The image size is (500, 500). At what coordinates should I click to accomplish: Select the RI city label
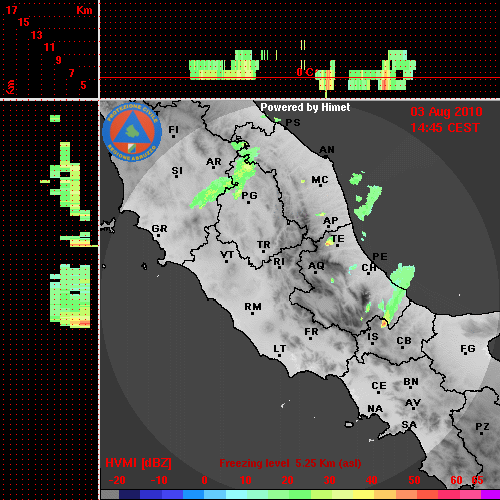pos(279,262)
